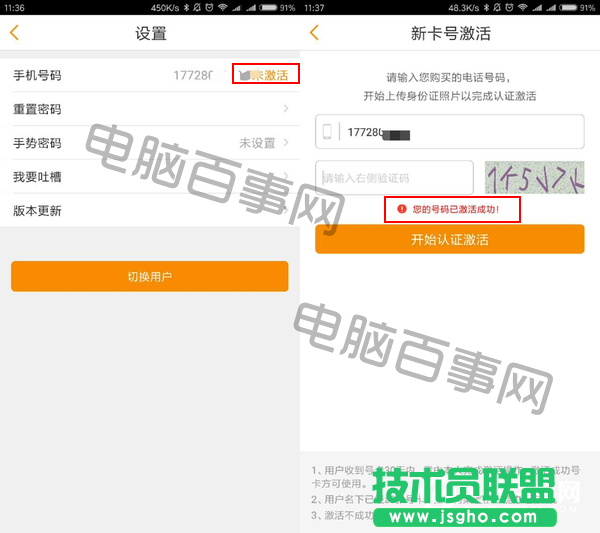Tap the 切换用户 button
Viewport: 600px width, 533px height.
150,276
